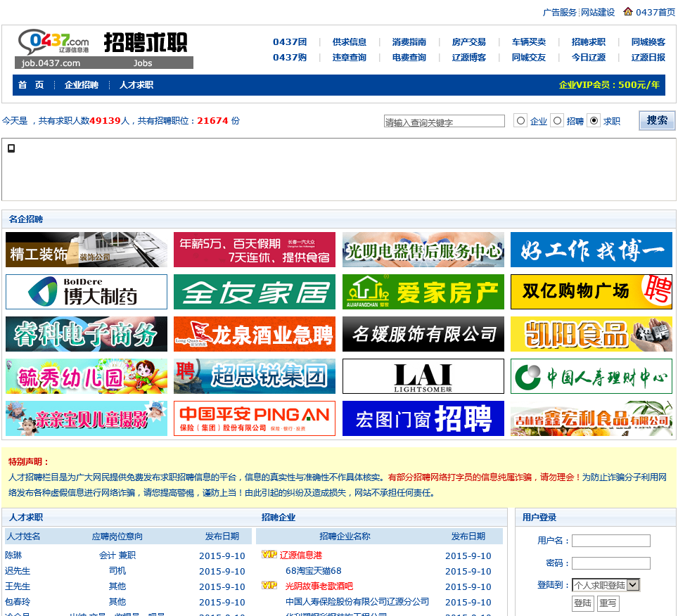
Task: Open the 亲亲宝贝儿童摄影 banner
Action: pyautogui.click(x=87, y=418)
